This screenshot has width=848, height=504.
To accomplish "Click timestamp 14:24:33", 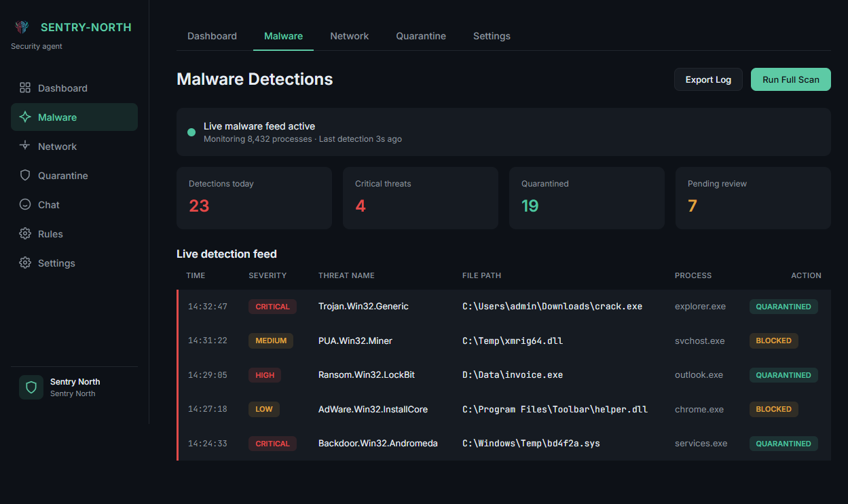I will 207,444.
